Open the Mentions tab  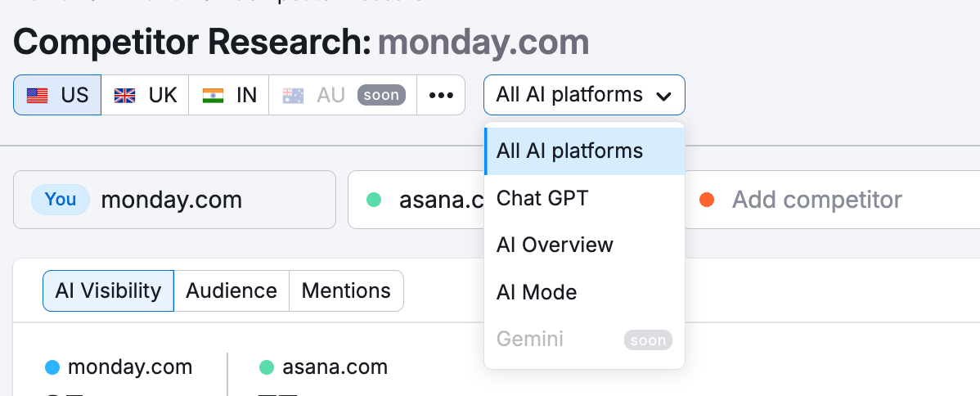(x=346, y=291)
